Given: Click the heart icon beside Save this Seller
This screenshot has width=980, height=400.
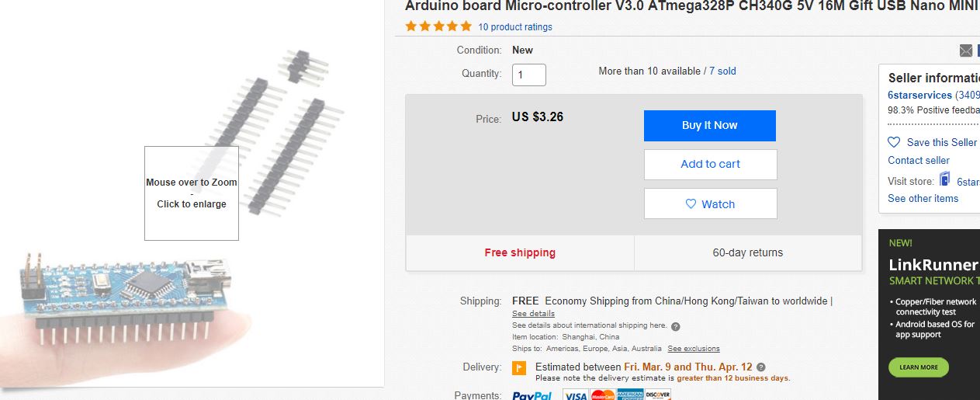Looking at the screenshot, I should coord(894,142).
